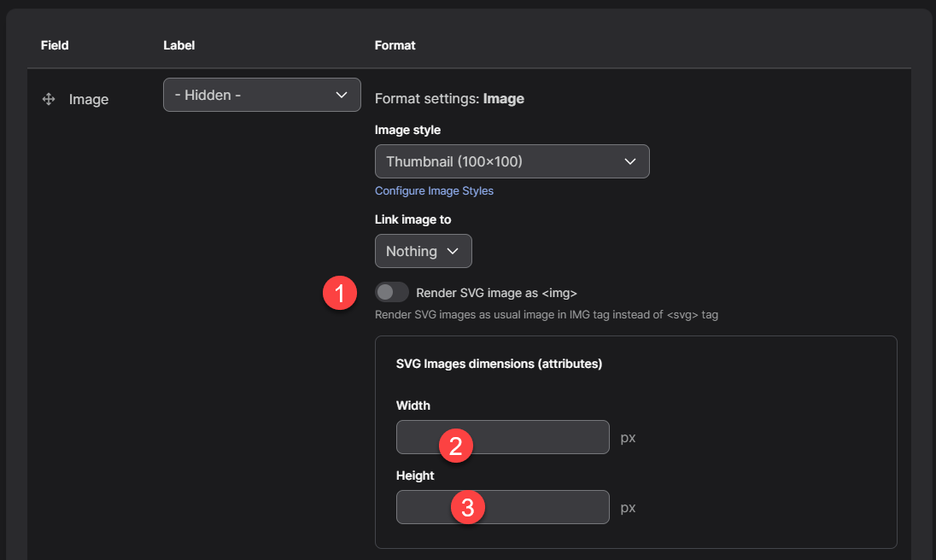Click the red annotation badge numbered 3
936x560 pixels.
[468, 508]
